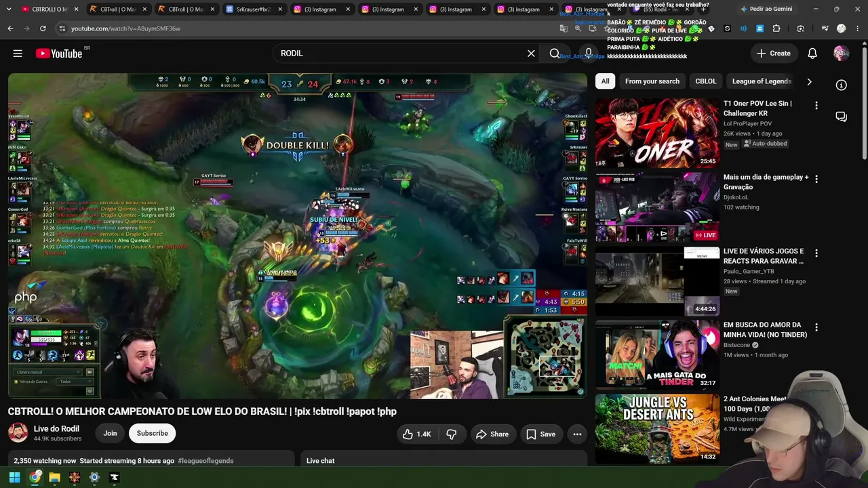Open EM BUSCA DO AMOR thumbnail
868x488 pixels.
point(657,354)
